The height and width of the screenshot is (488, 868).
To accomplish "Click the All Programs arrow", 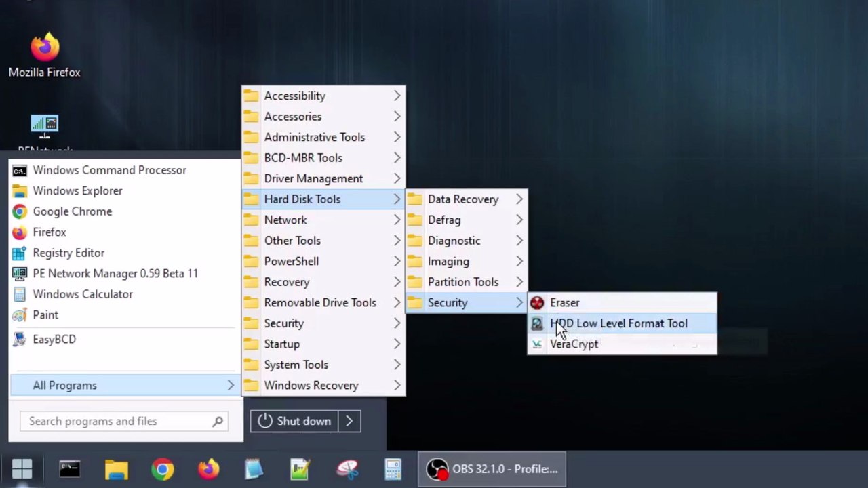I will coord(231,386).
